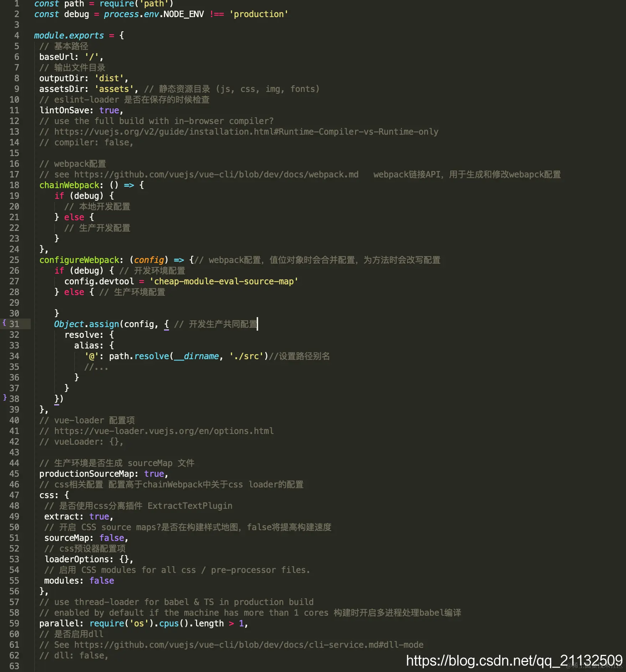Viewport: 626px width, 672px height.
Task: Click 'loaderOptions' property on line 53
Action: pos(77,559)
